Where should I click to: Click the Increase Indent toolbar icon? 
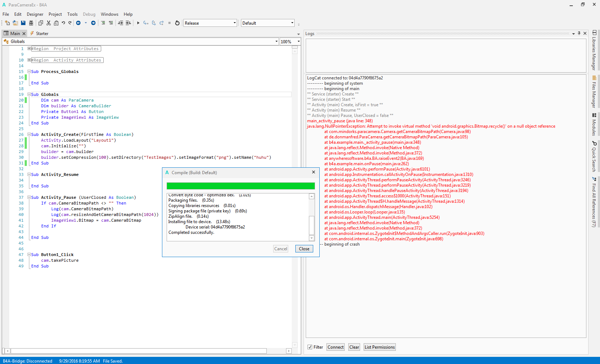pos(128,23)
